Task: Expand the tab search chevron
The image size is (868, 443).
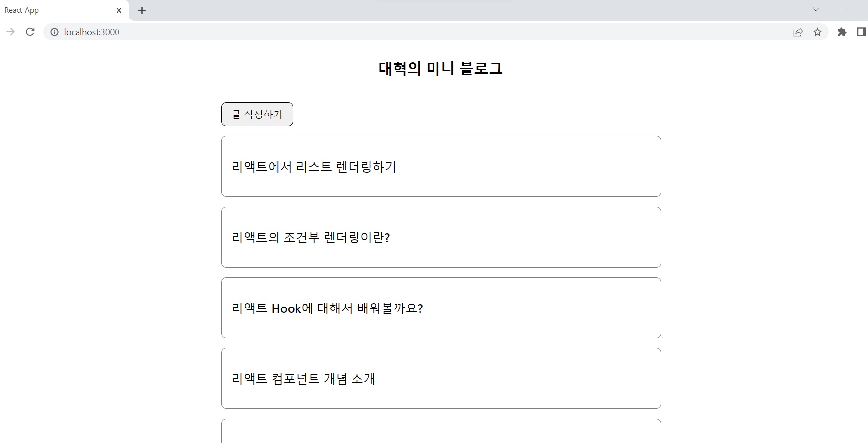Action: point(816,9)
